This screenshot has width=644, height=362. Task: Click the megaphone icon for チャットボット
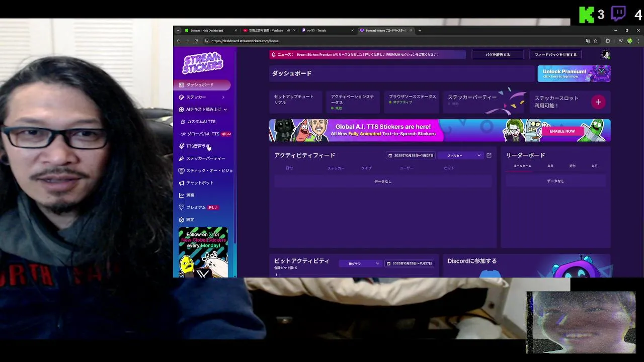coord(182,183)
